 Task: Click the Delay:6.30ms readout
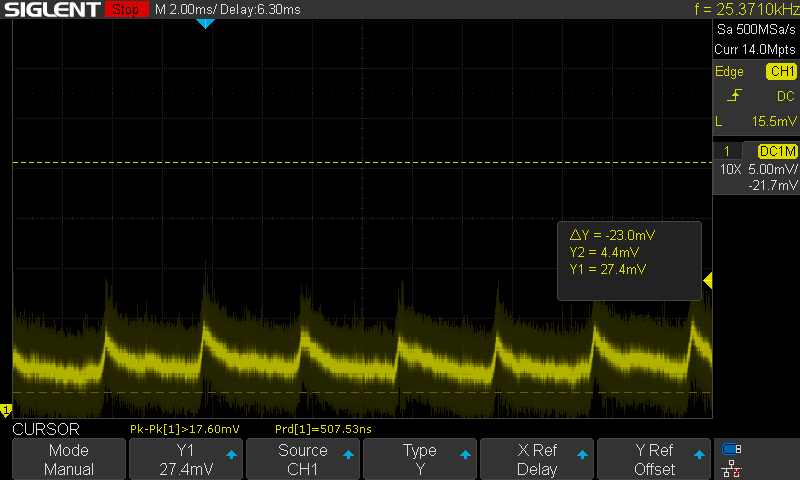tap(260, 9)
